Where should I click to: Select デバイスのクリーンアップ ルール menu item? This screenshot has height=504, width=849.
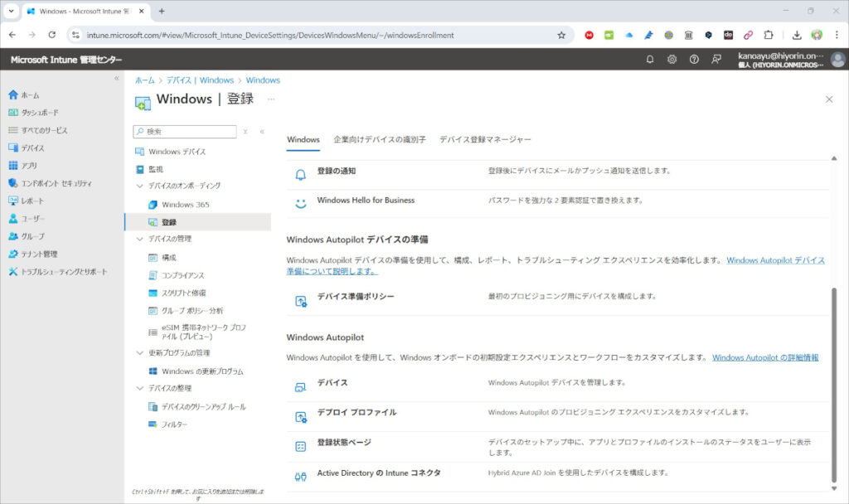[197, 406]
